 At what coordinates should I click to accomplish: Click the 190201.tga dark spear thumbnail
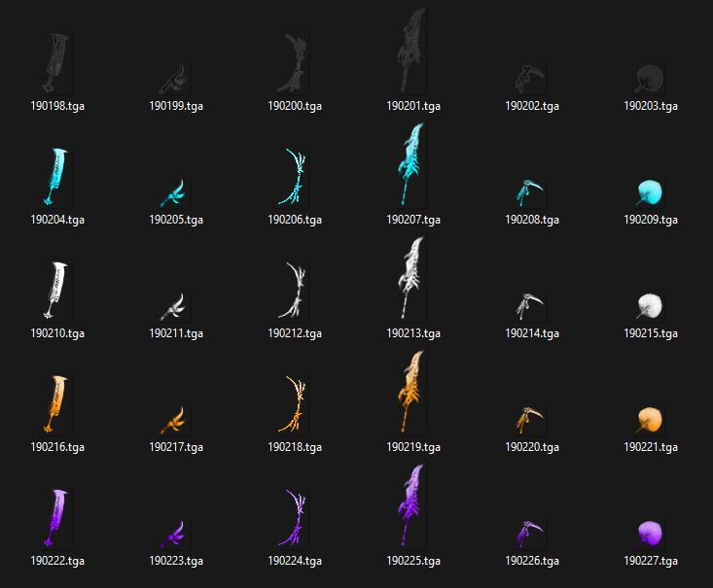click(x=411, y=51)
